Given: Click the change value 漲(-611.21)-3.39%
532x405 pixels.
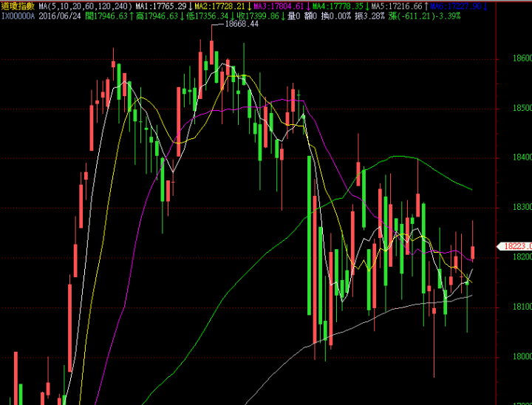Looking at the screenshot, I should tap(425, 16).
